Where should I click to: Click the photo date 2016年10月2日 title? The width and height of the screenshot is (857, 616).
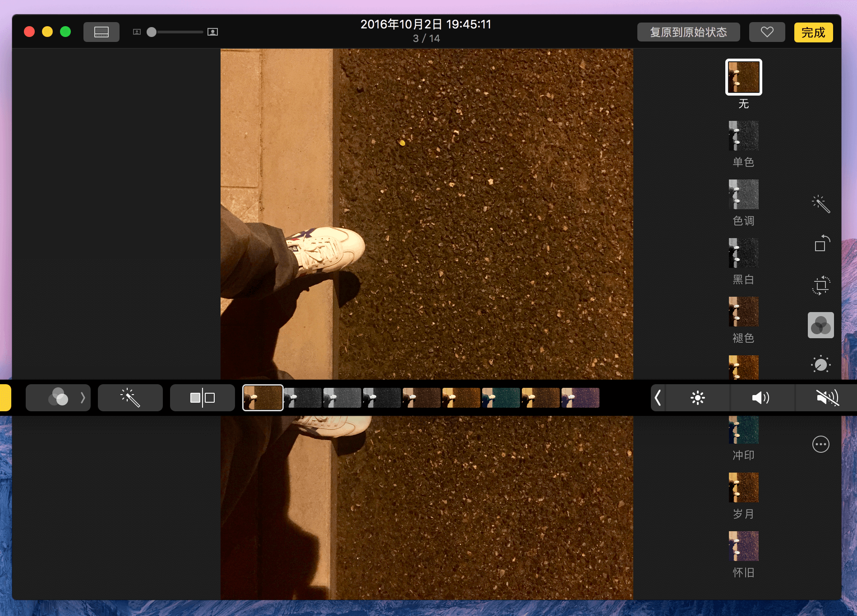426,24
